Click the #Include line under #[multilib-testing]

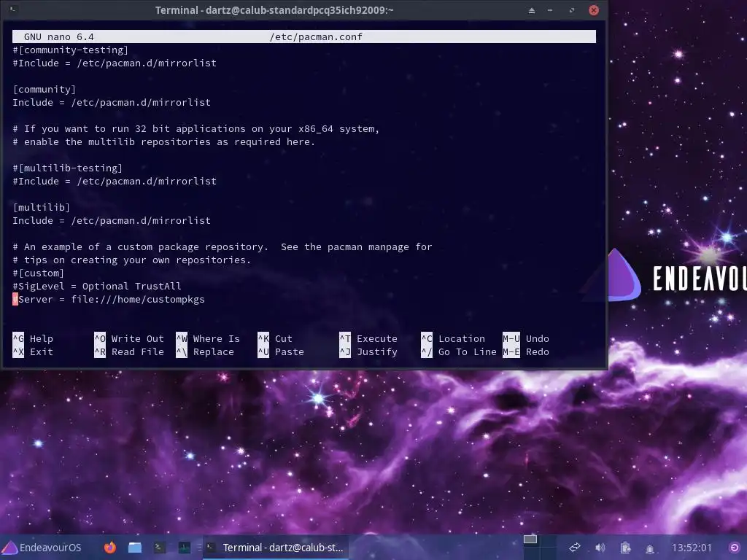pos(115,182)
